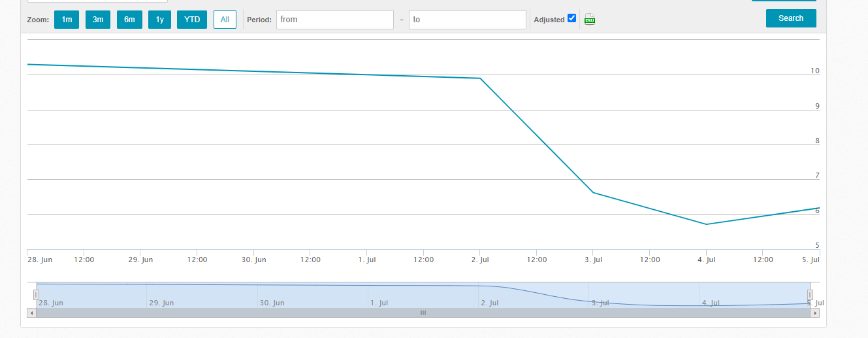Set zoom to 1m
This screenshot has width=868, height=338.
67,20
